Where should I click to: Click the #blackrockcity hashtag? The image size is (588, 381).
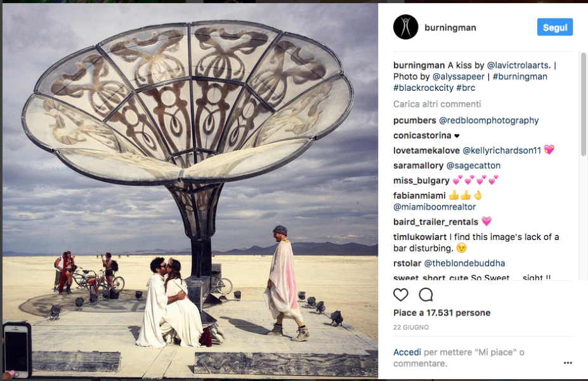pos(423,88)
